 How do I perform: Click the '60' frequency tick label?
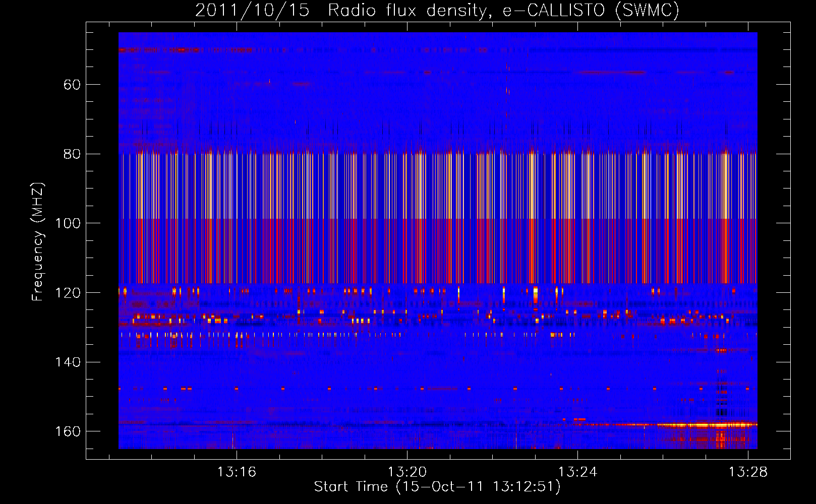[72, 85]
